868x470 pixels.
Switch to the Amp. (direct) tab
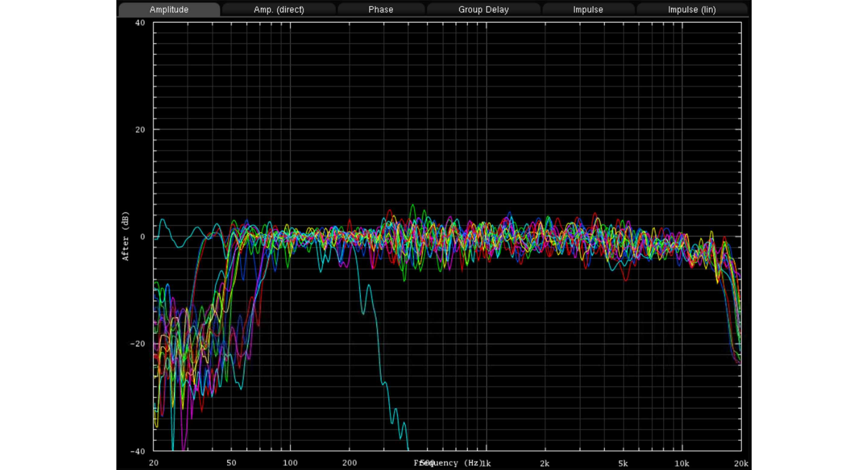[x=279, y=9]
